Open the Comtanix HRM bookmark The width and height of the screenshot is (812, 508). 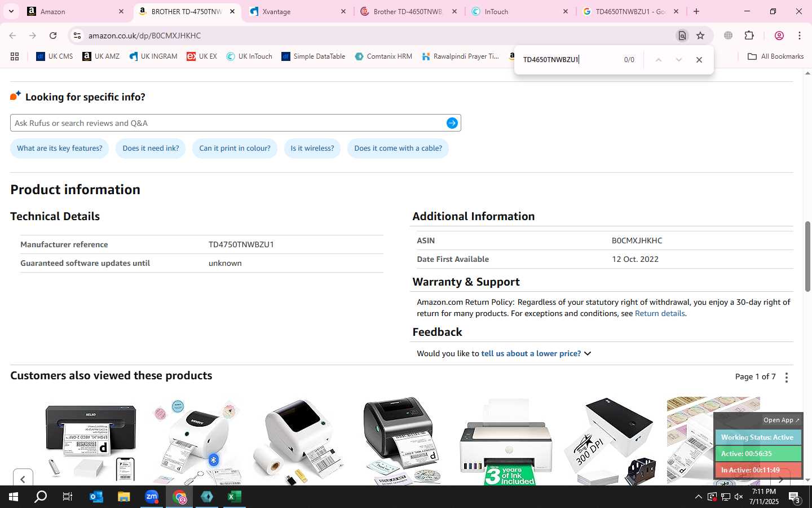[x=383, y=56]
